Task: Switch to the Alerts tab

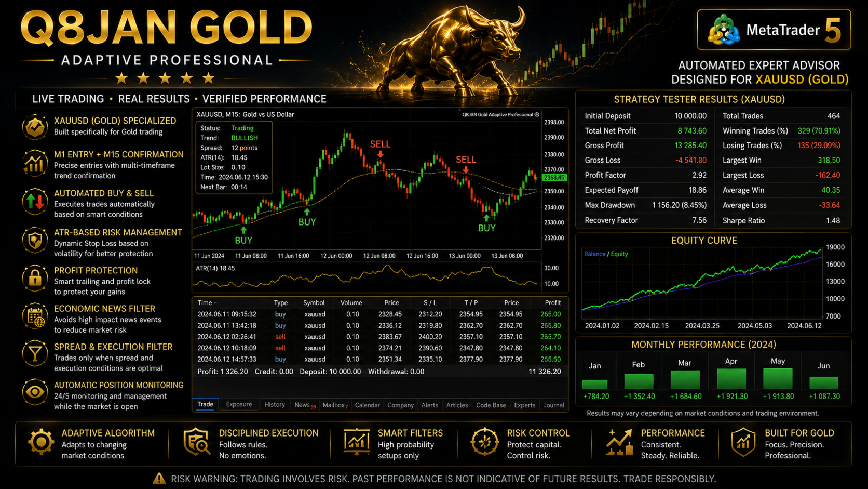Action: 430,405
